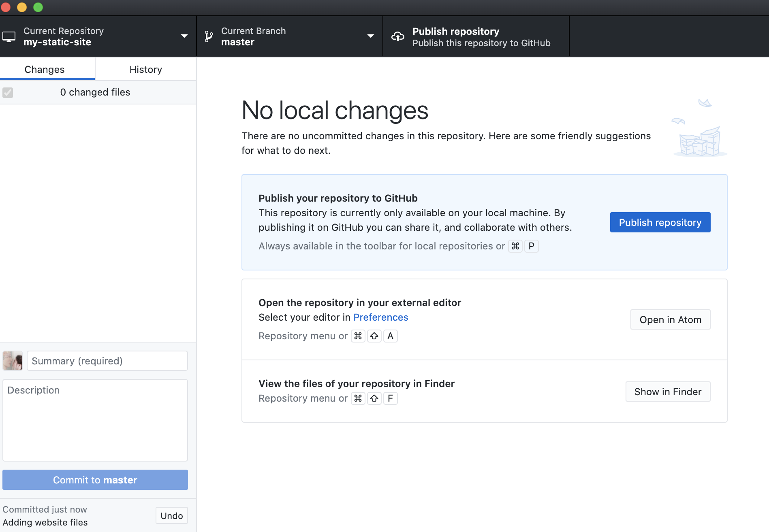Expand the Current Repository dropdown arrow
The width and height of the screenshot is (769, 532).
[184, 36]
